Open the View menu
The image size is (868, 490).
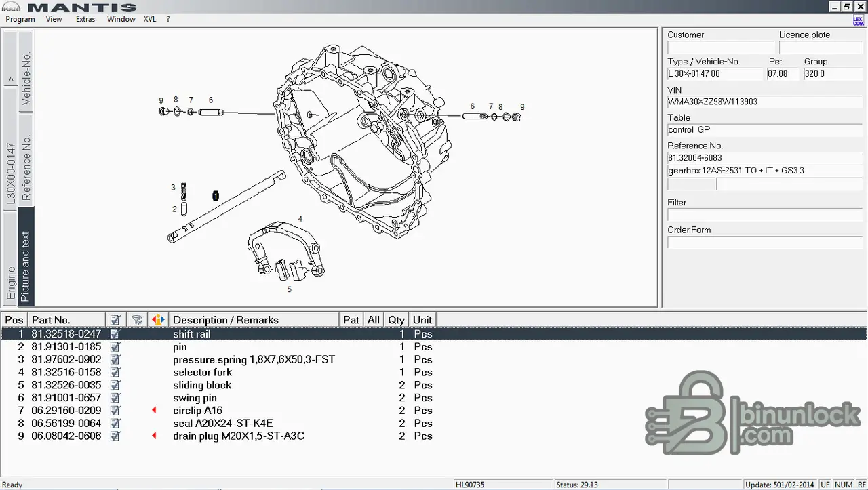pos(54,19)
